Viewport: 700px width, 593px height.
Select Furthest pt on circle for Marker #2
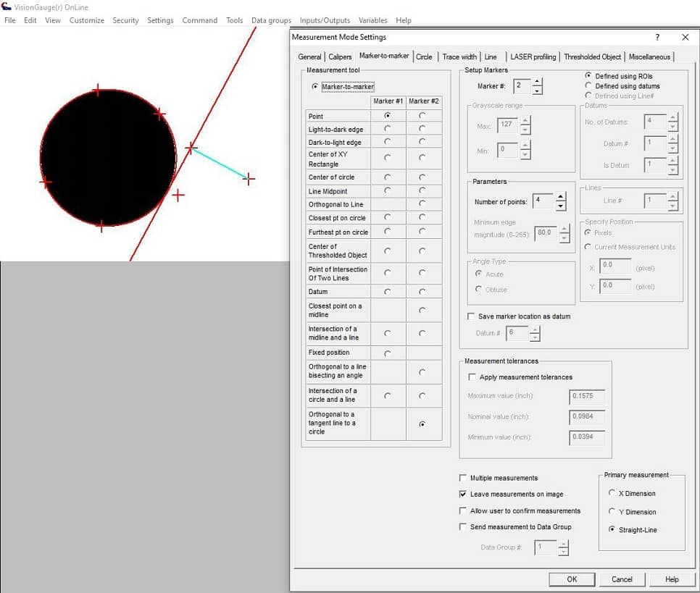422,231
